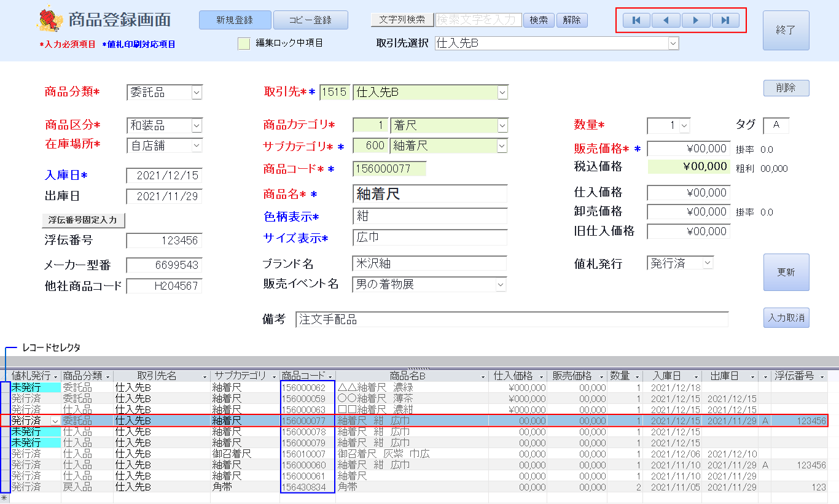Viewport: 839px width, 504px height.
Task: Open the 商品コード column filter arrow
Action: tap(330, 376)
